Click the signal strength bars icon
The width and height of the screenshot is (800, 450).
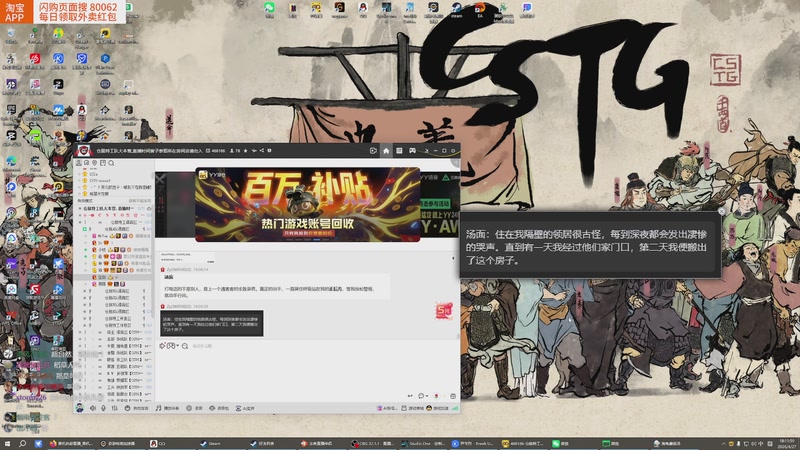point(455,408)
